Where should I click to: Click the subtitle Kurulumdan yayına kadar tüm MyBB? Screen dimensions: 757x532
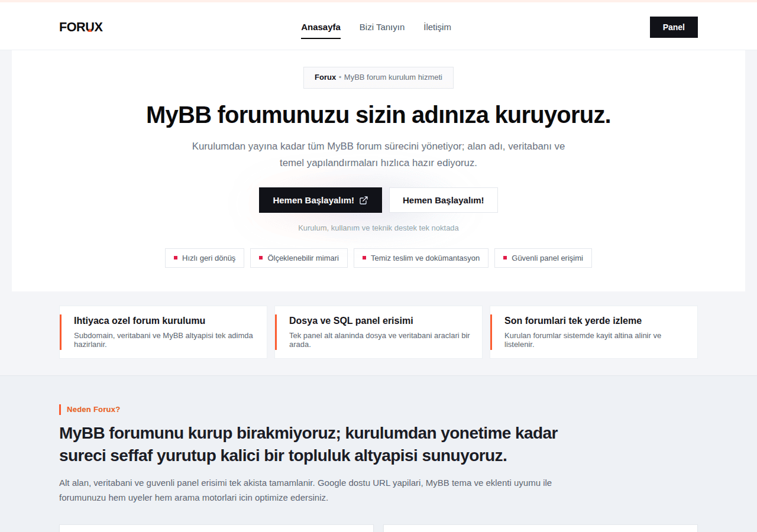pyautogui.click(x=378, y=154)
